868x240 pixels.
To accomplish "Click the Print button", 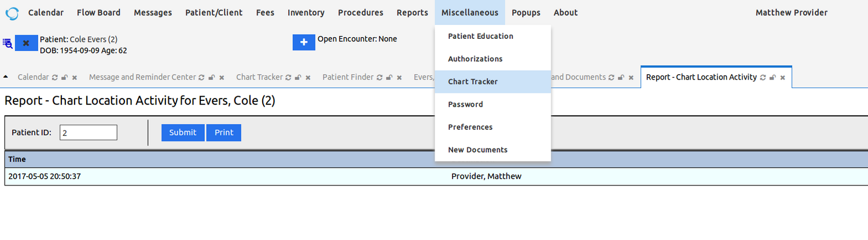I will 223,133.
